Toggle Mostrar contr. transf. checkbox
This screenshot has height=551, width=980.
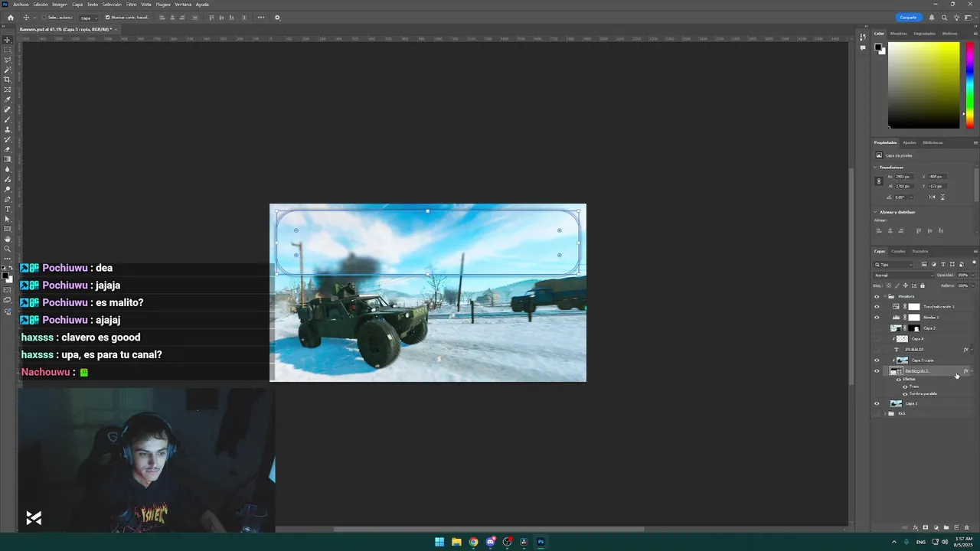point(107,17)
